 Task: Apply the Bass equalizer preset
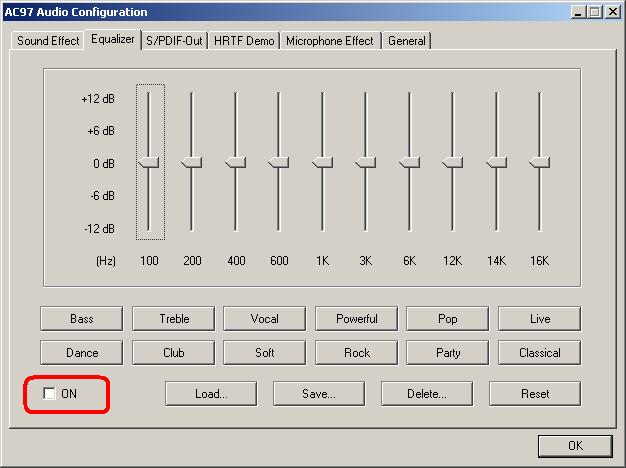(x=82, y=319)
